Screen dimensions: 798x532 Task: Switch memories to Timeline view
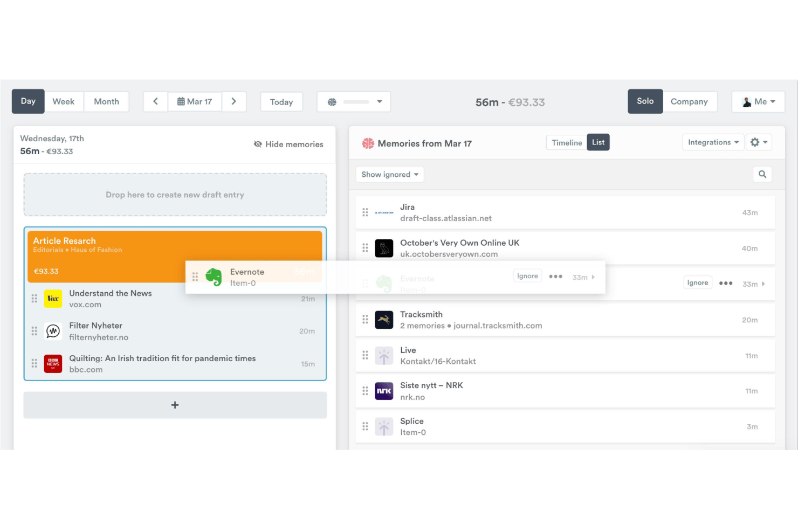(x=567, y=142)
